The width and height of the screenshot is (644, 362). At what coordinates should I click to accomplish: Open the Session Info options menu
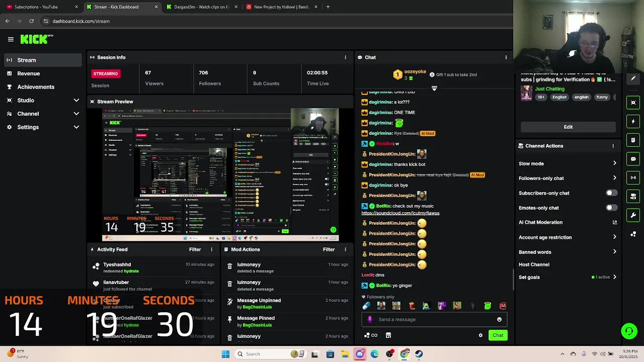pos(345,57)
